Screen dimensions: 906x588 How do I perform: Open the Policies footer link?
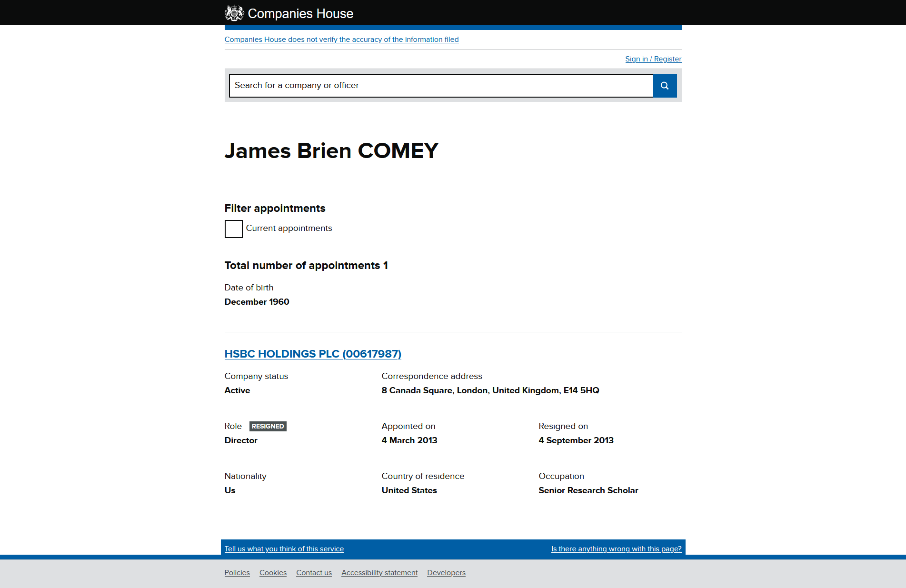[237, 573]
